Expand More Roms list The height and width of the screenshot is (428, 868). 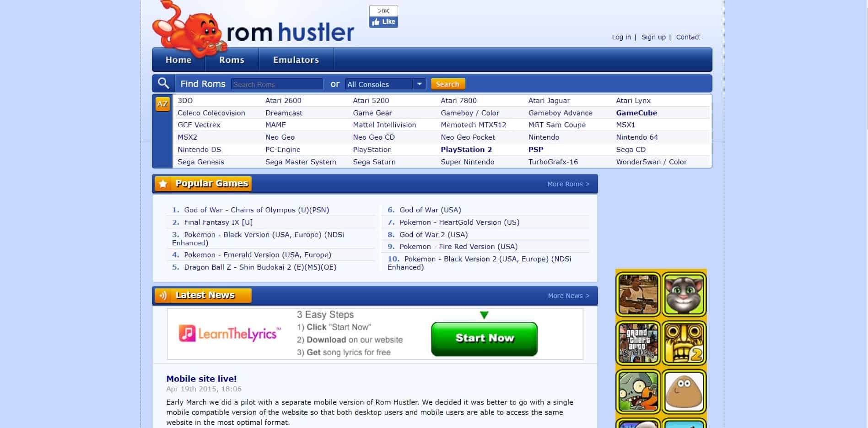[567, 184]
